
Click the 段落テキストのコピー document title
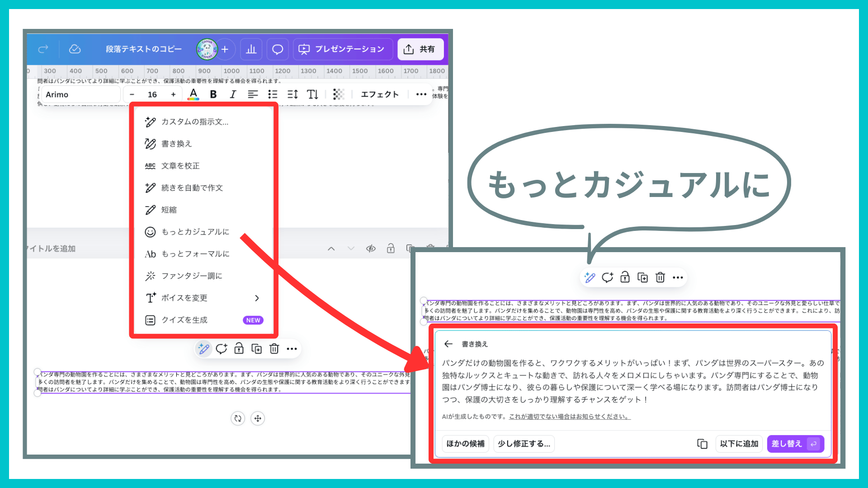pos(144,49)
